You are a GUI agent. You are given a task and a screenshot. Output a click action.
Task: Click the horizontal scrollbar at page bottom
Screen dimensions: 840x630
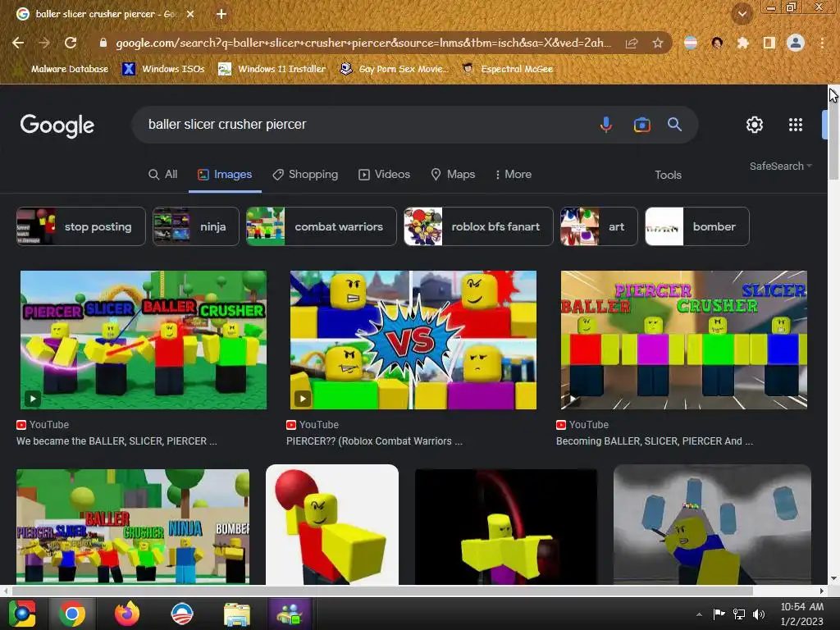[382, 591]
